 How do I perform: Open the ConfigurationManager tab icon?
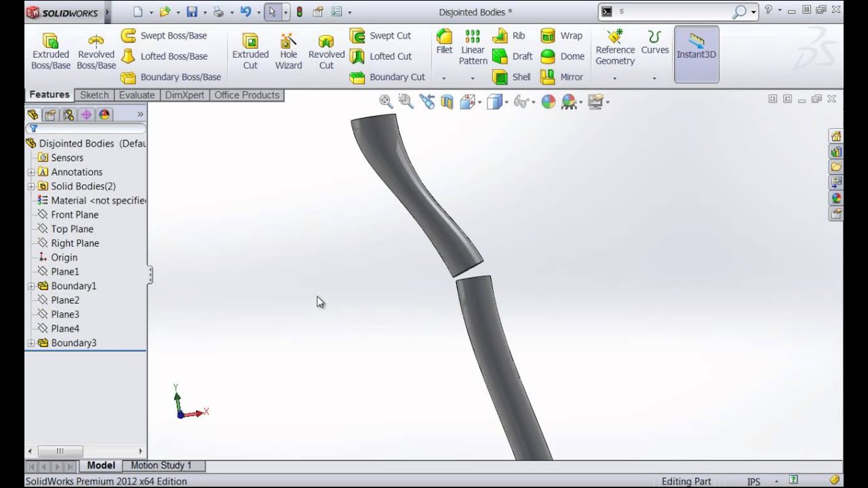(68, 115)
